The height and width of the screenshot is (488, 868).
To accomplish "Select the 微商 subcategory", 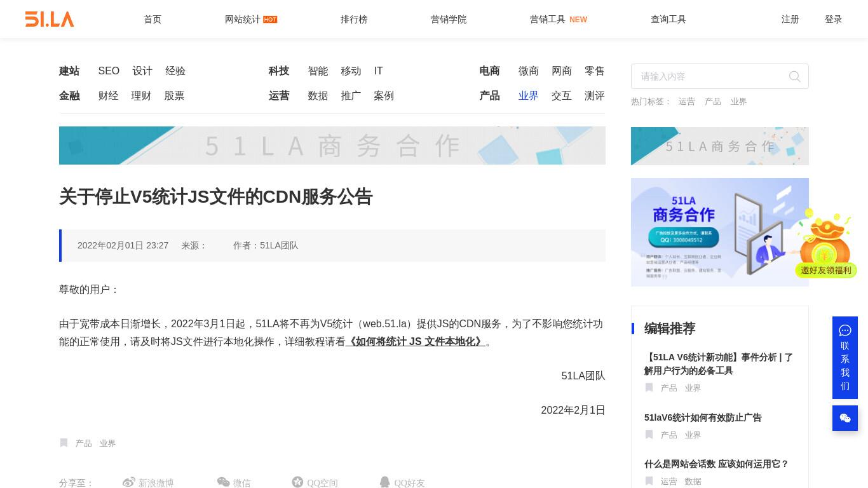I will click(x=529, y=71).
